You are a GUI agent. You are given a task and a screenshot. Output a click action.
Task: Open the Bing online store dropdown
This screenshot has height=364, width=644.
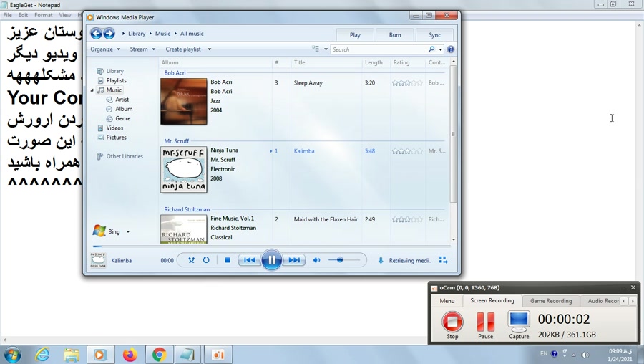[x=112, y=231]
